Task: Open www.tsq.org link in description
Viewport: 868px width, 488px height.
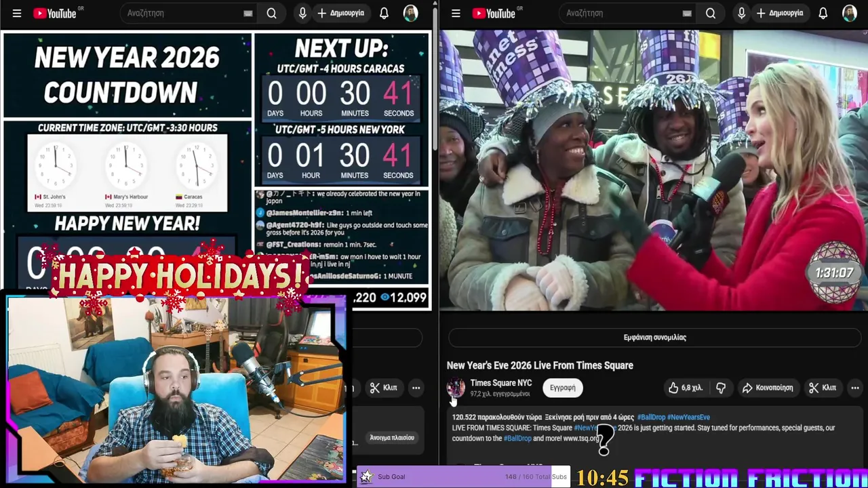Action: (x=580, y=439)
